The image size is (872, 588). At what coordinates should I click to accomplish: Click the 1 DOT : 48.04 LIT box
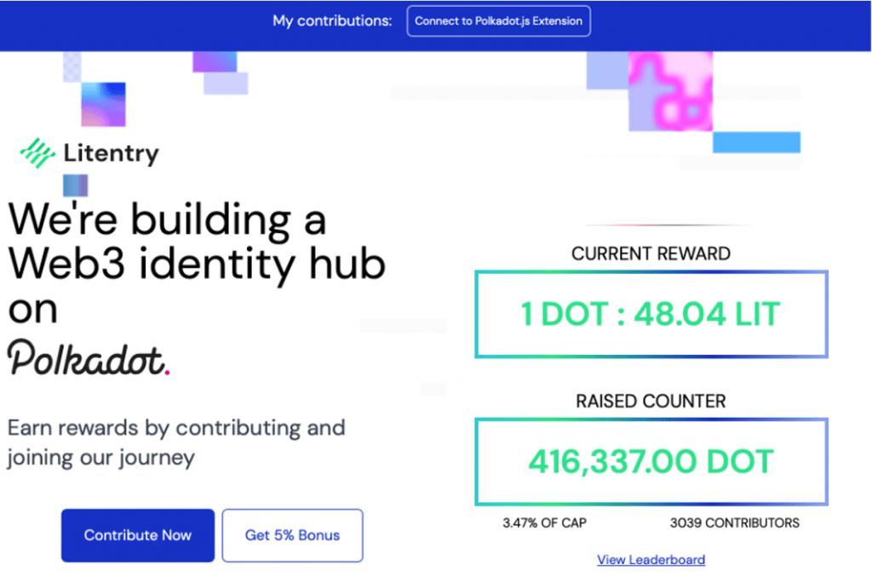[651, 314]
